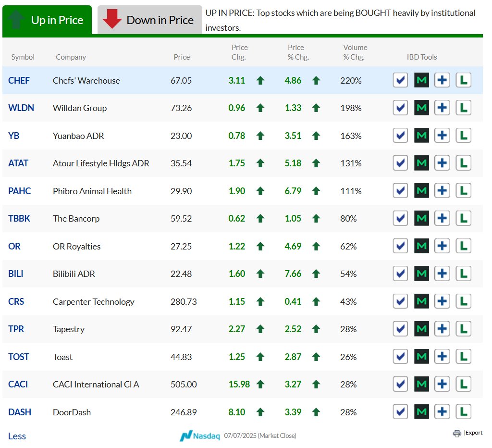Click 15.98 price change for CACI

pos(239,384)
